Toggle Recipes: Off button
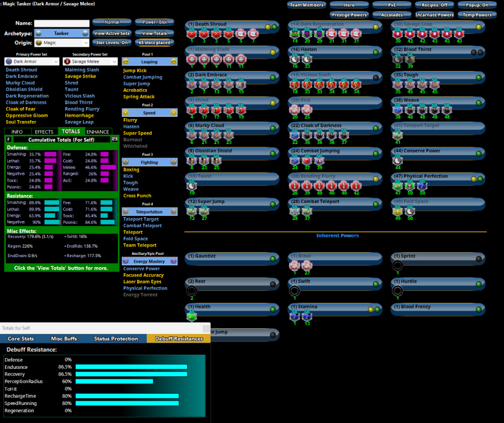 coord(435,5)
